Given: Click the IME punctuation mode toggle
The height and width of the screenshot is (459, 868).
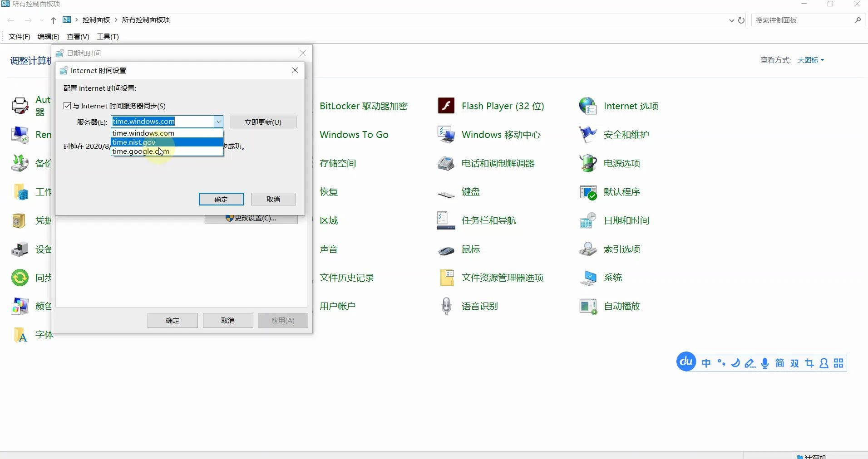Looking at the screenshot, I should 721,363.
